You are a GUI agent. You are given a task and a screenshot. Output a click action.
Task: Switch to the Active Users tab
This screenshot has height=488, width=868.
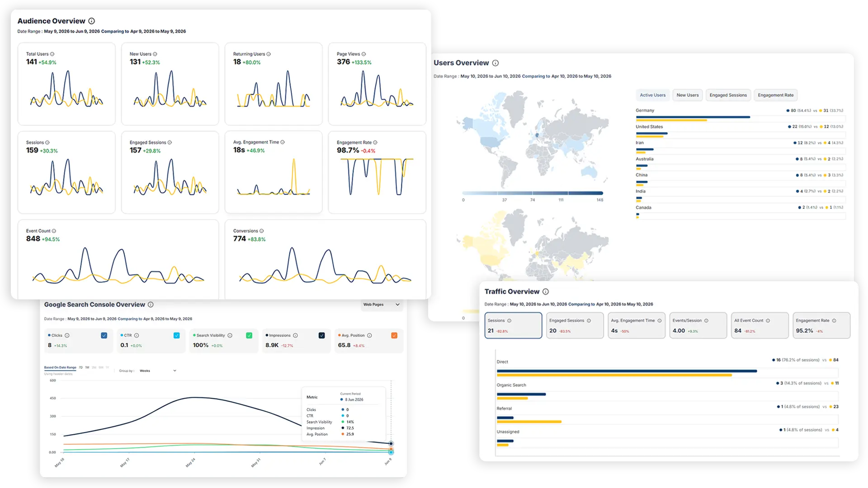point(652,95)
